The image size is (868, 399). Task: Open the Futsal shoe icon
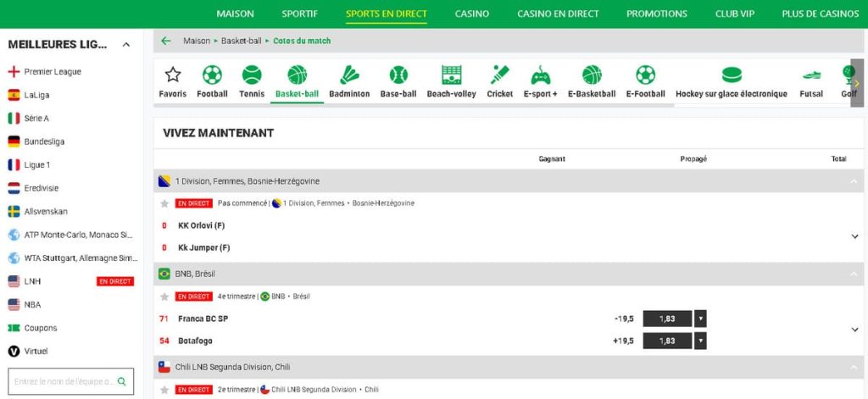pos(811,75)
